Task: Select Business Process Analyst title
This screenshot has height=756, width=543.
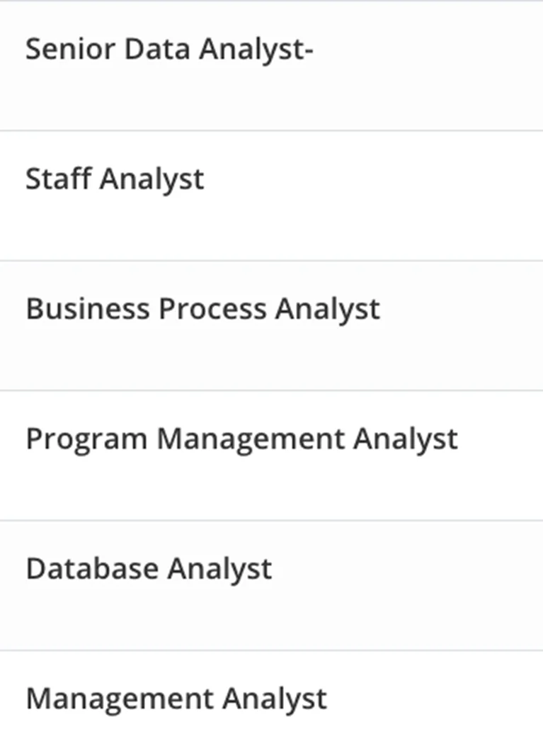Action: (202, 309)
